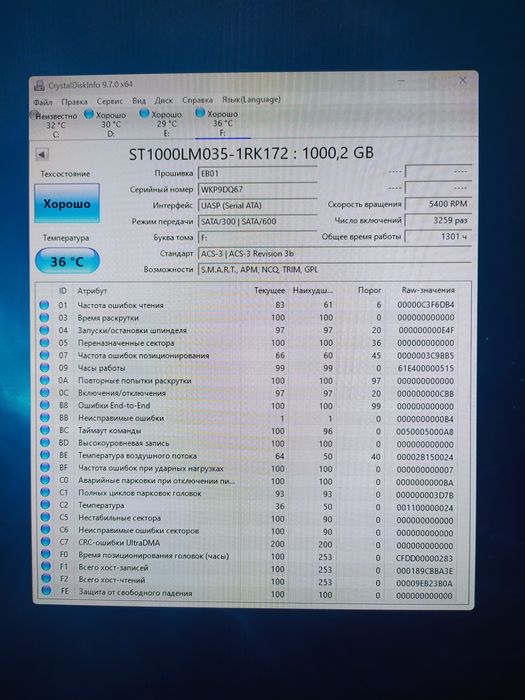The width and height of the screenshot is (525, 700).
Task: Click status icon for C2 Температура row
Action: pos(46,505)
